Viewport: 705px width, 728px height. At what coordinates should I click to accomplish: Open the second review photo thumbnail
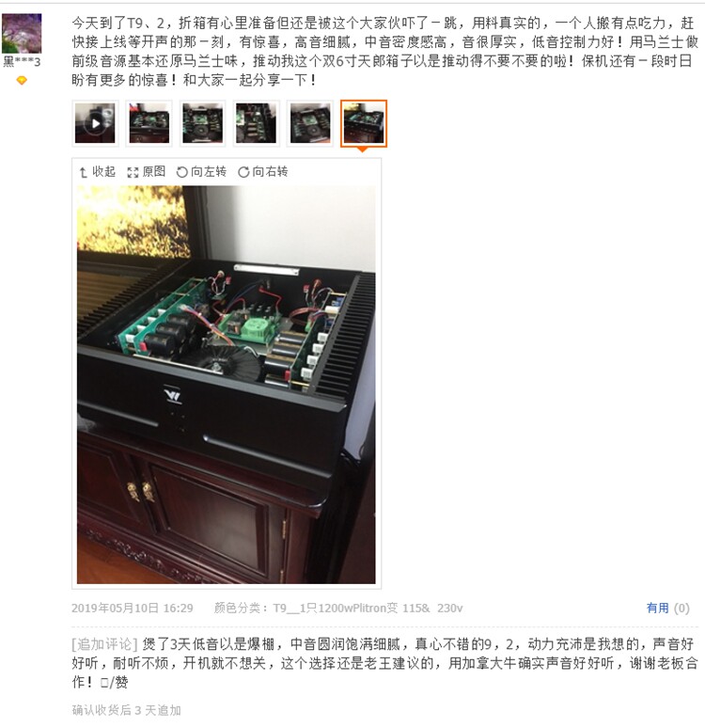coord(149,123)
